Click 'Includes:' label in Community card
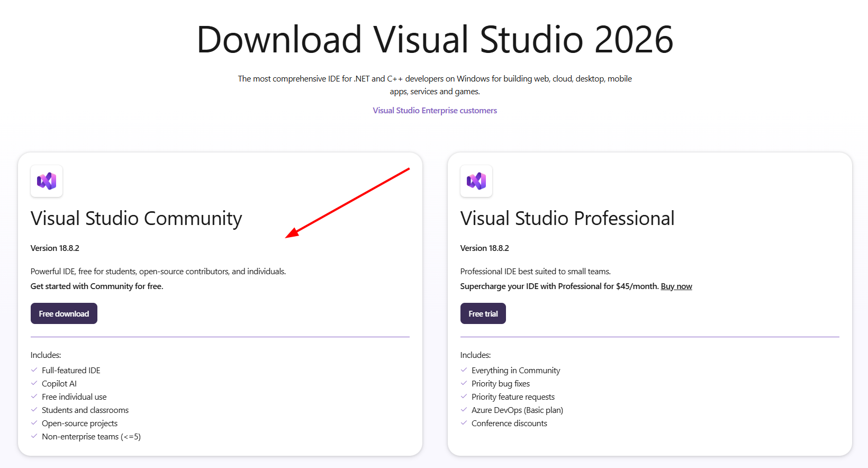The image size is (868, 468). (x=46, y=355)
